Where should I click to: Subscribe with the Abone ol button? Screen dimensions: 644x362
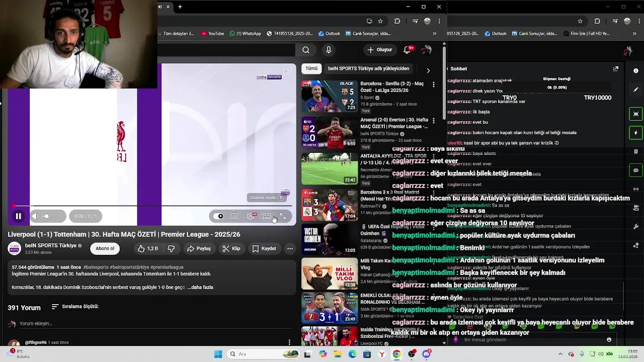coord(105,248)
